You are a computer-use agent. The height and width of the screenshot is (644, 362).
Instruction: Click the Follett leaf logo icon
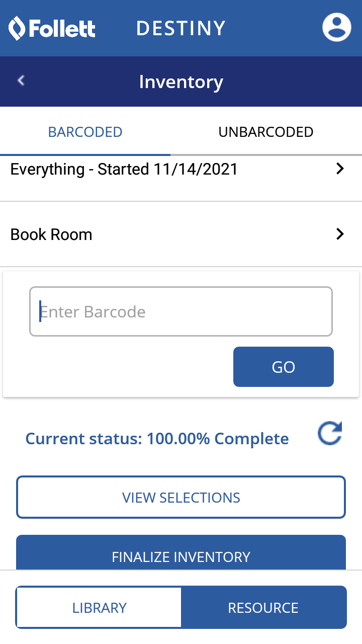[17, 28]
